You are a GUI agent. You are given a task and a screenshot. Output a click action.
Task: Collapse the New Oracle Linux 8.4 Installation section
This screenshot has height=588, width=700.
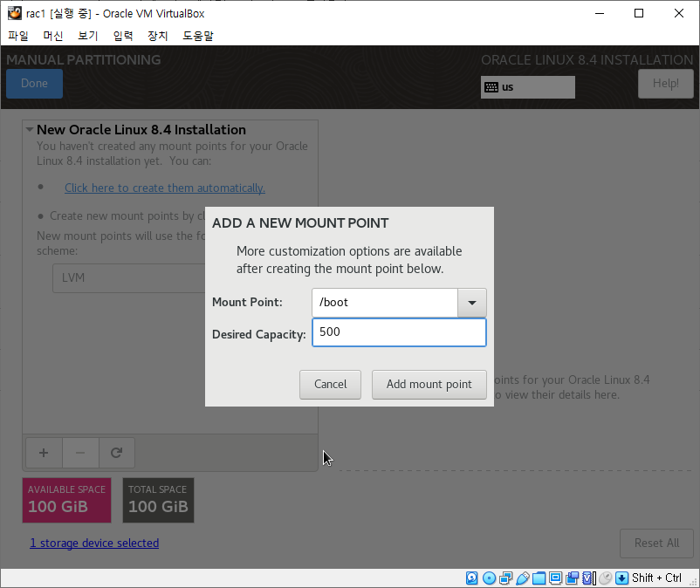click(x=30, y=130)
